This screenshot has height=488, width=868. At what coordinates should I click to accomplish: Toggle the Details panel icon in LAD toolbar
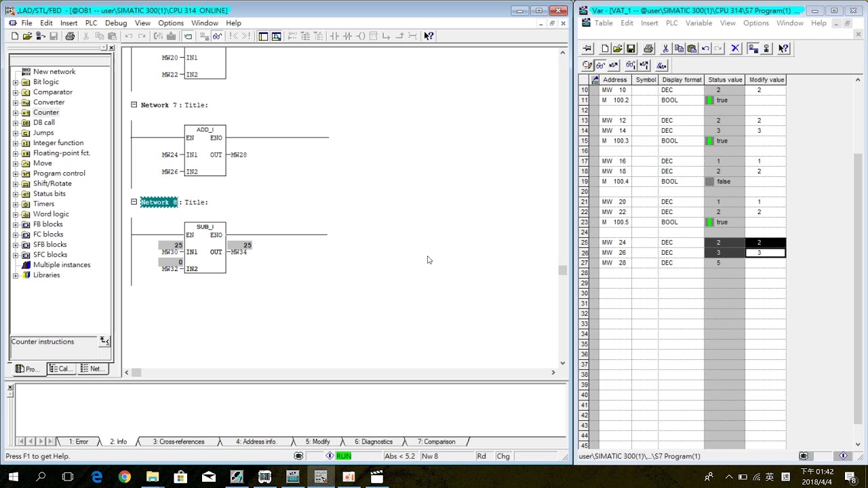pos(276,36)
